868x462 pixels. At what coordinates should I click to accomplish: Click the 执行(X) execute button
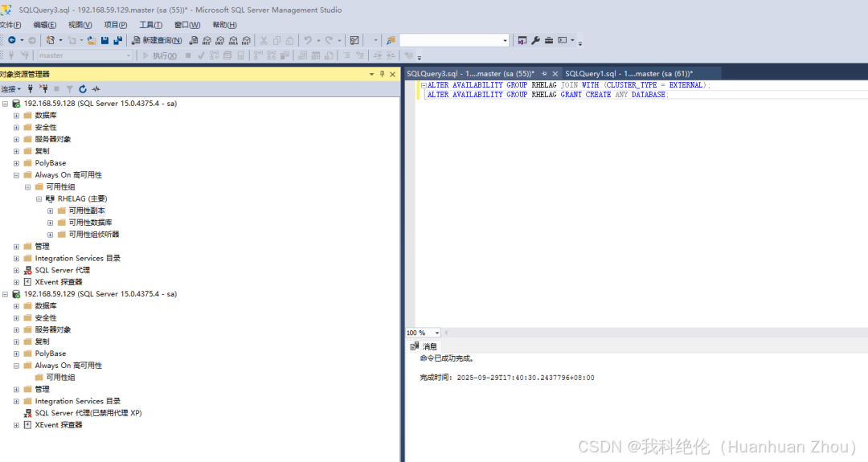(160, 55)
